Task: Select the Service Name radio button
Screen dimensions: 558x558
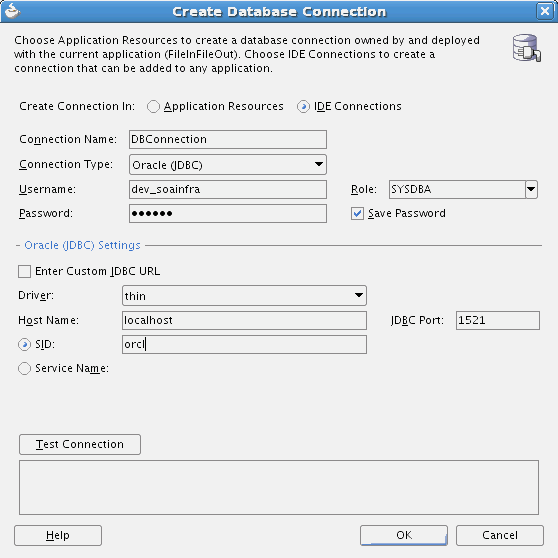Action: click(25, 368)
